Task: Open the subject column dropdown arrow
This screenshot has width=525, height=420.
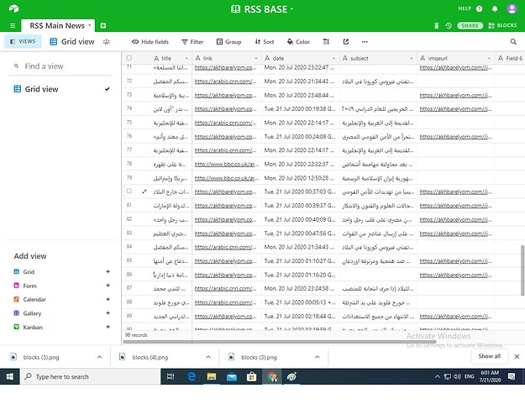Action: tap(411, 58)
